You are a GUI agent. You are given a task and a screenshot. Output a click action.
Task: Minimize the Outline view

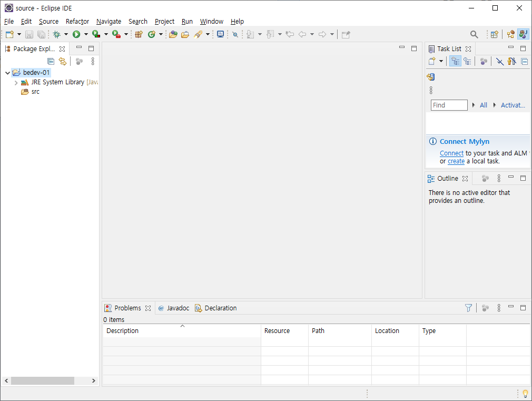(x=511, y=177)
